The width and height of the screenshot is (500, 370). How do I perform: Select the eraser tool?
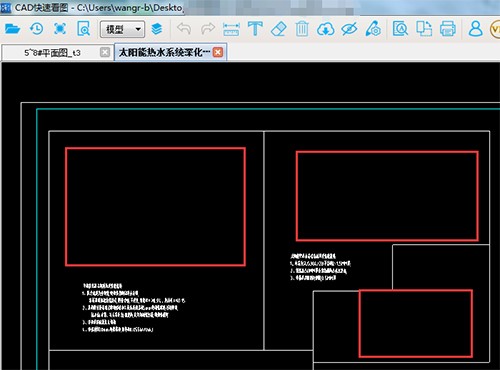(279, 29)
